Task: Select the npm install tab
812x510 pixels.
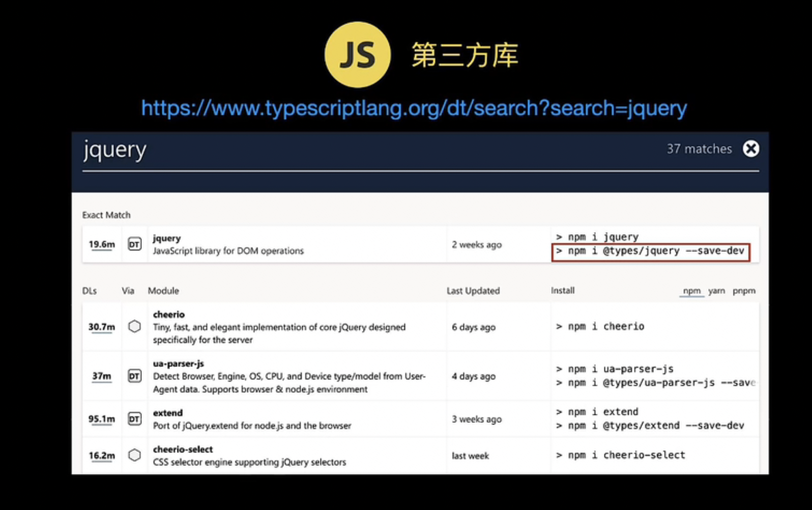Action: pos(691,291)
